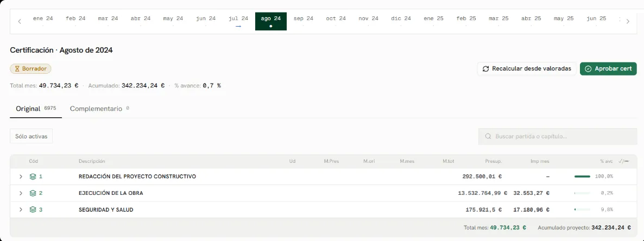Image resolution: width=644 pixels, height=241 pixels.
Task: Approve certification with Aprobar cert button
Action: (x=608, y=68)
